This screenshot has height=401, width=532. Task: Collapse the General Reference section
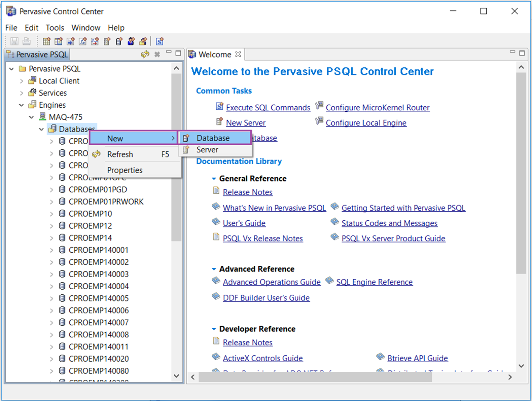[214, 179]
